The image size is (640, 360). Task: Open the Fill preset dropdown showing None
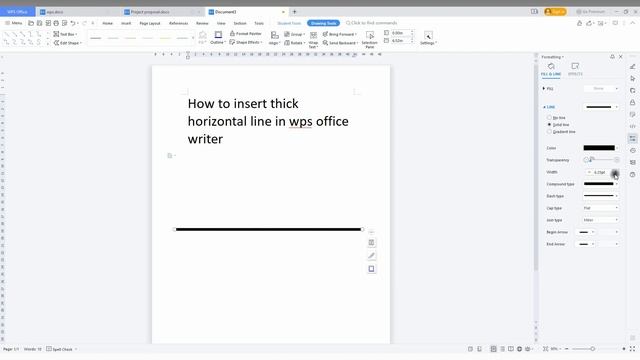coord(601,89)
